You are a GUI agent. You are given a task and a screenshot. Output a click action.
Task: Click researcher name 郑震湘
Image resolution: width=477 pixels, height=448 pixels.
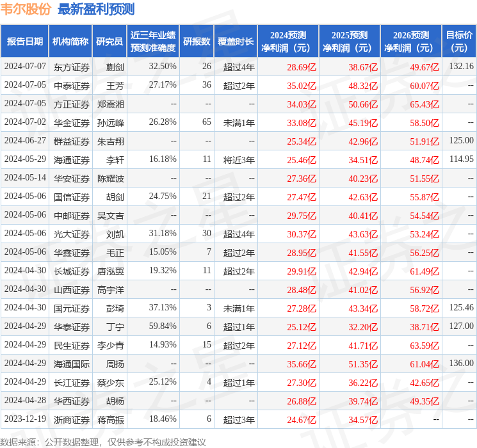pos(110,104)
